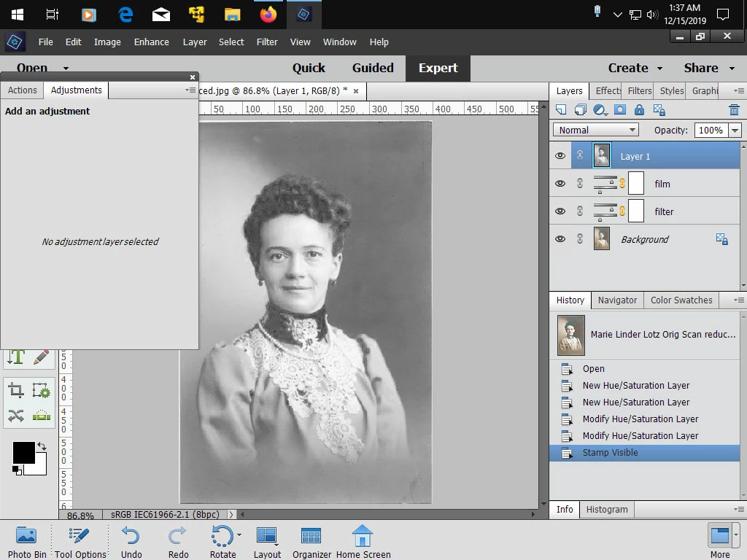The image size is (747, 560).
Task: Toggle link icon on Layer 1
Action: click(580, 155)
